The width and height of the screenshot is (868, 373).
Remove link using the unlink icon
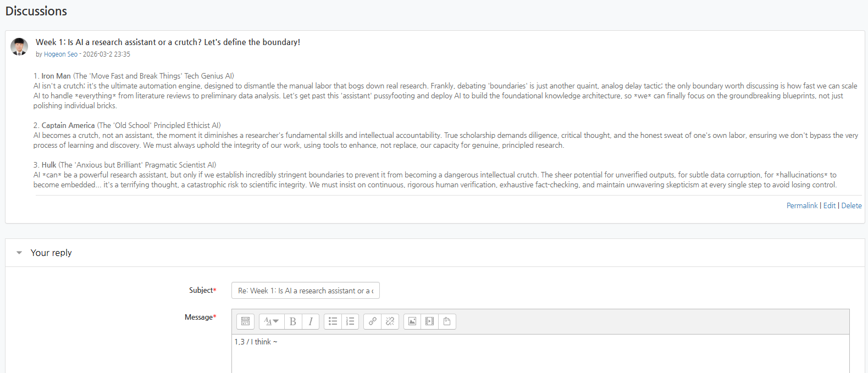(x=390, y=321)
